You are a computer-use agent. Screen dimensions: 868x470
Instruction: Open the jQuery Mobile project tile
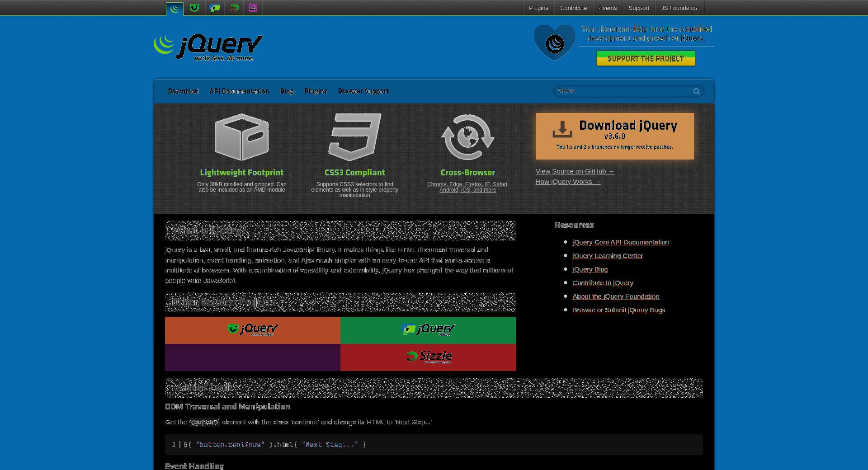click(x=428, y=330)
